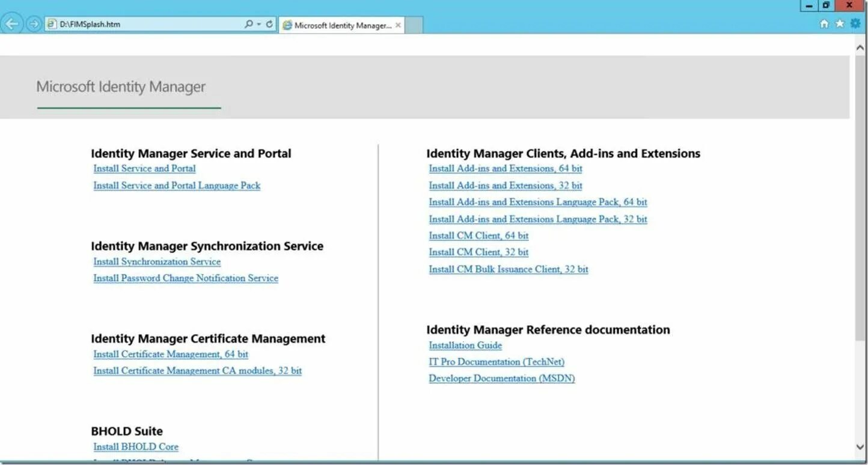The image size is (868, 465).
Task: Open the address bar dropdown arrow
Action: coord(259,25)
